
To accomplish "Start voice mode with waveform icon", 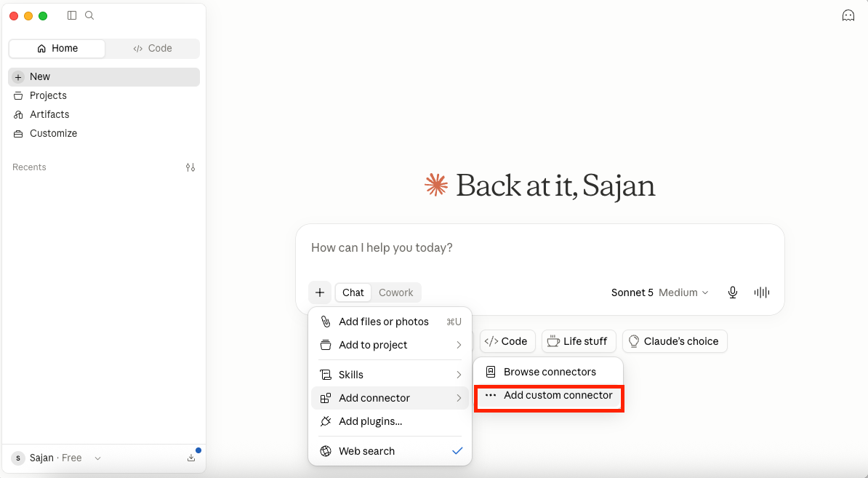I will point(762,292).
